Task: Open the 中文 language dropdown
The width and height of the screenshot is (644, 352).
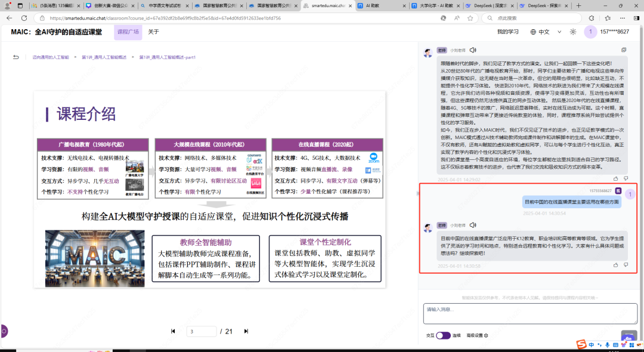Action: (546, 32)
